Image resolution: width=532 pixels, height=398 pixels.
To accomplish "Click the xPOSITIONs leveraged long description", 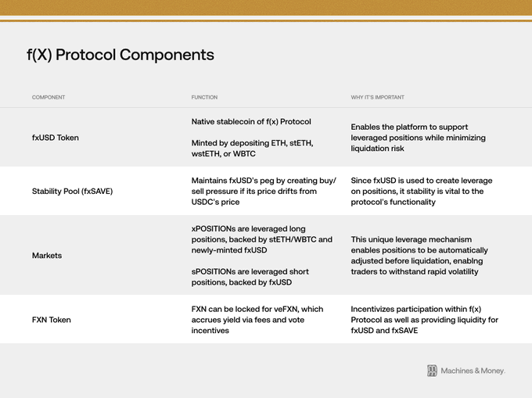I will 262,239.
